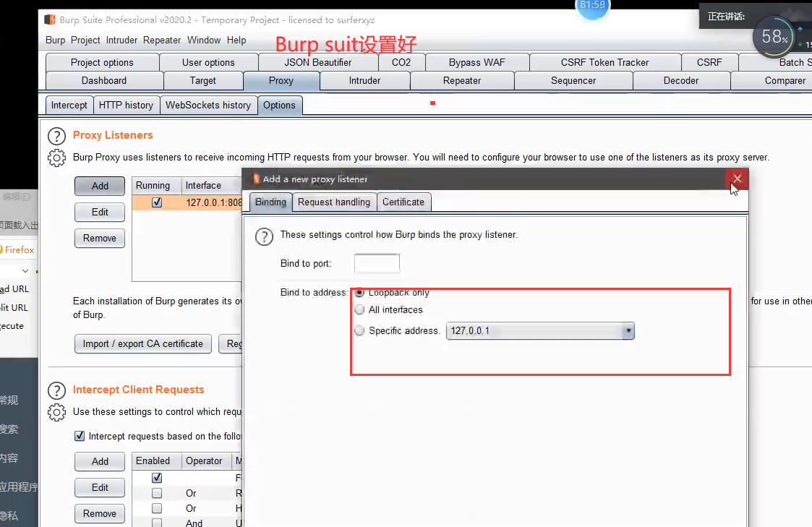The width and height of the screenshot is (812, 527).
Task: Click Edit under Proxy Listeners
Action: tap(100, 212)
